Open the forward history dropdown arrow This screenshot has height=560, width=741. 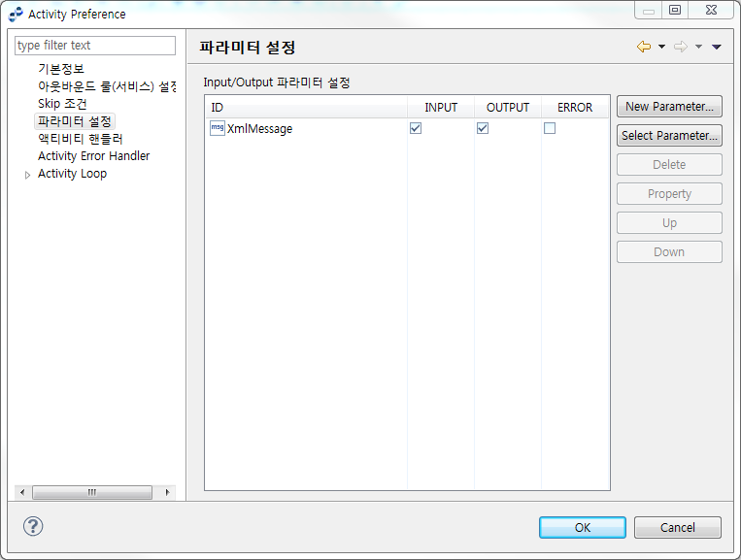tap(698, 47)
